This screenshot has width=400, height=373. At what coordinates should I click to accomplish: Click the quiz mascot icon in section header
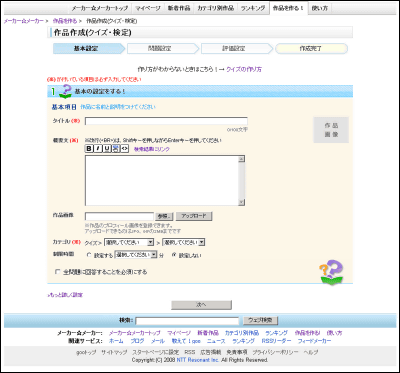coord(65,91)
